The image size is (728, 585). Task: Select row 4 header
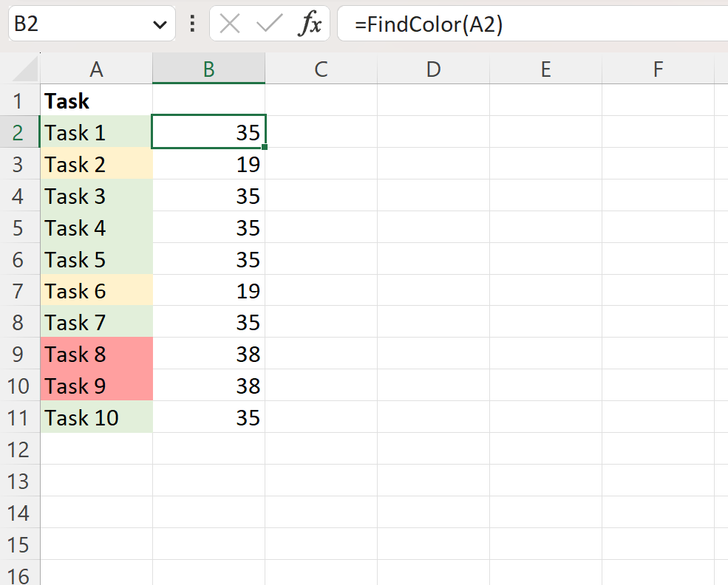click(x=20, y=195)
